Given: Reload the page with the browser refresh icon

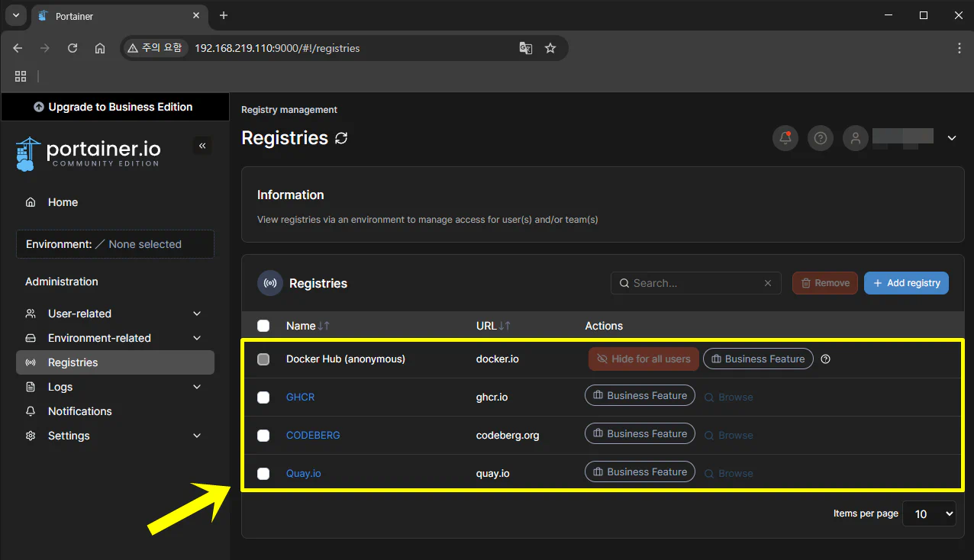Looking at the screenshot, I should click(x=73, y=48).
